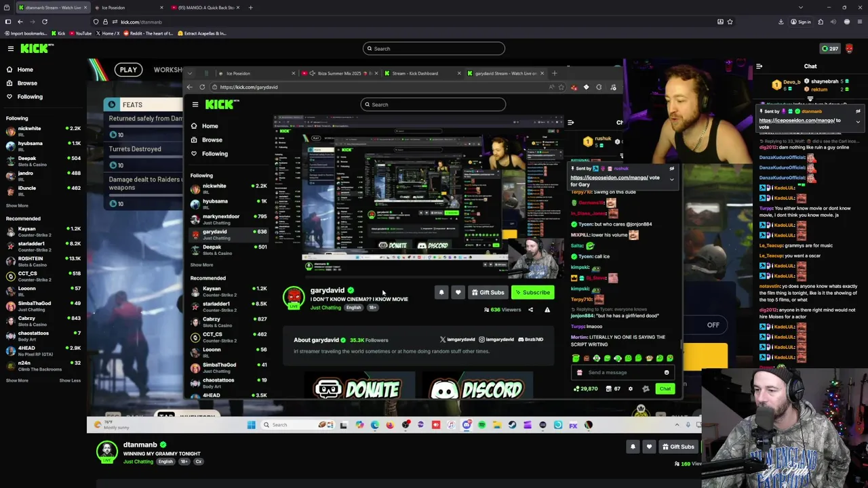Open Reddit bookmark in the bookmarks bar
868x488 pixels.
pos(148,33)
